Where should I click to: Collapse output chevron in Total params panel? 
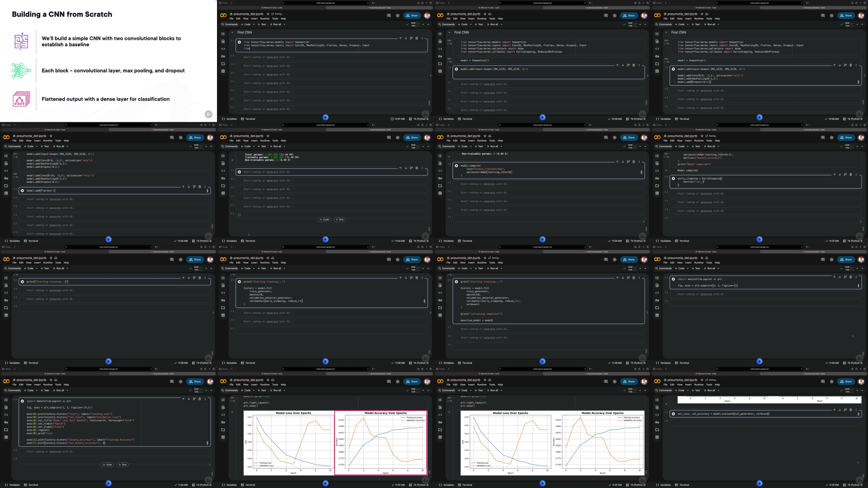coord(232,160)
